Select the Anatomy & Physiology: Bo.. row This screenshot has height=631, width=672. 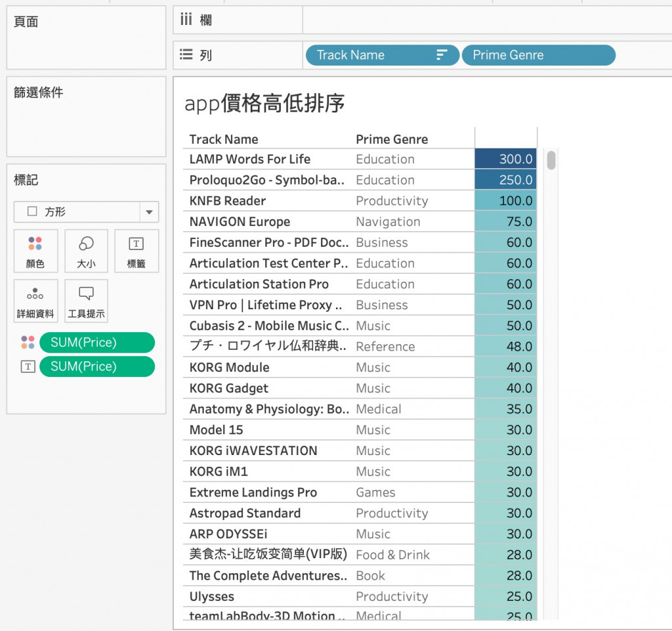click(x=269, y=409)
